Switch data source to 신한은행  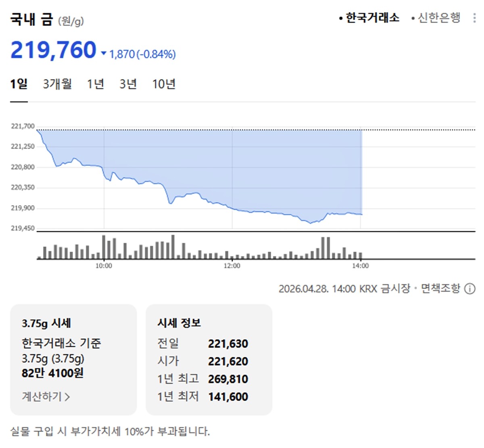point(439,18)
